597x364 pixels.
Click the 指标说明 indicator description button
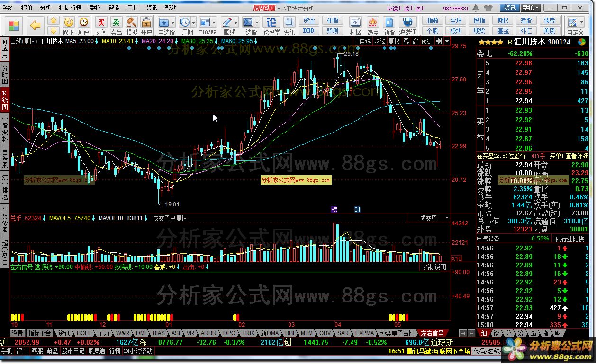pos(434,267)
